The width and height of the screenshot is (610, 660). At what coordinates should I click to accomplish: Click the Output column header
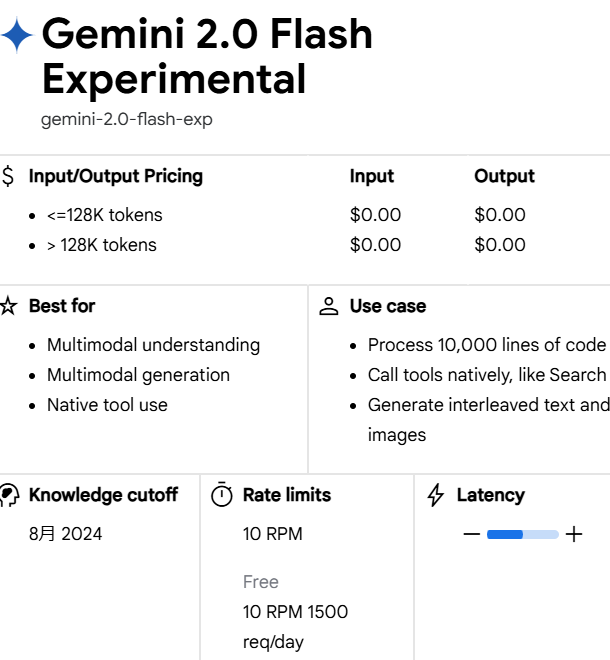point(504,176)
